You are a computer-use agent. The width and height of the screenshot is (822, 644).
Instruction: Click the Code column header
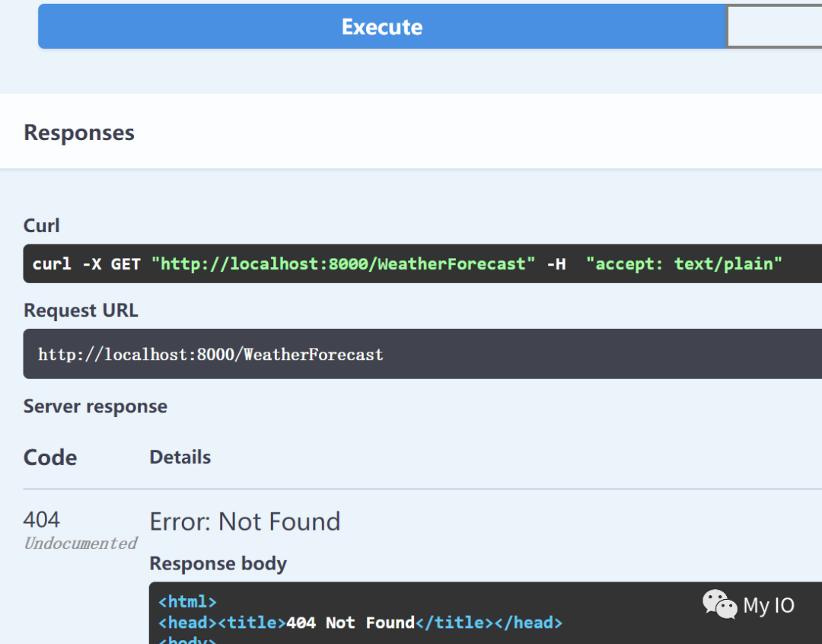pyautogui.click(x=50, y=457)
